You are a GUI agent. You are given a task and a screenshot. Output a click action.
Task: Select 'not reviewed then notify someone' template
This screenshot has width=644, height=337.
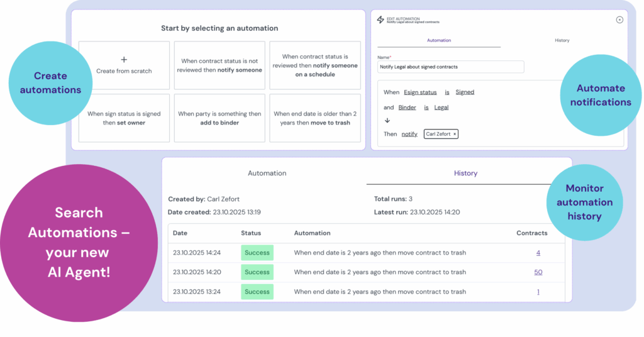point(219,65)
